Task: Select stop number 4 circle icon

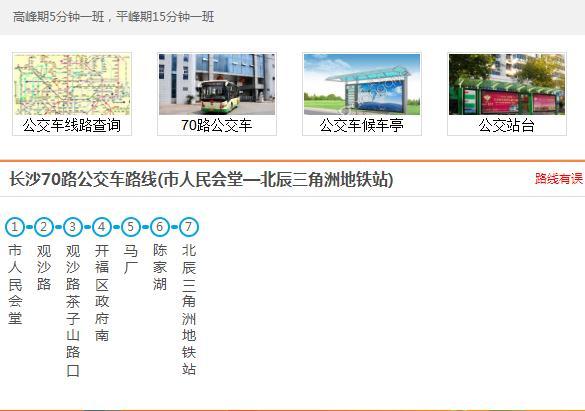Action: coord(102,227)
